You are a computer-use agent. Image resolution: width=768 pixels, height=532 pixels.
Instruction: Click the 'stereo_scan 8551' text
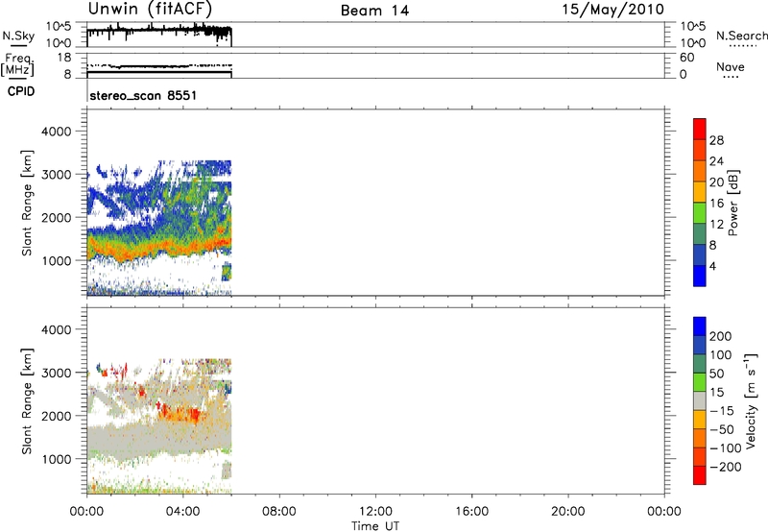pyautogui.click(x=143, y=95)
